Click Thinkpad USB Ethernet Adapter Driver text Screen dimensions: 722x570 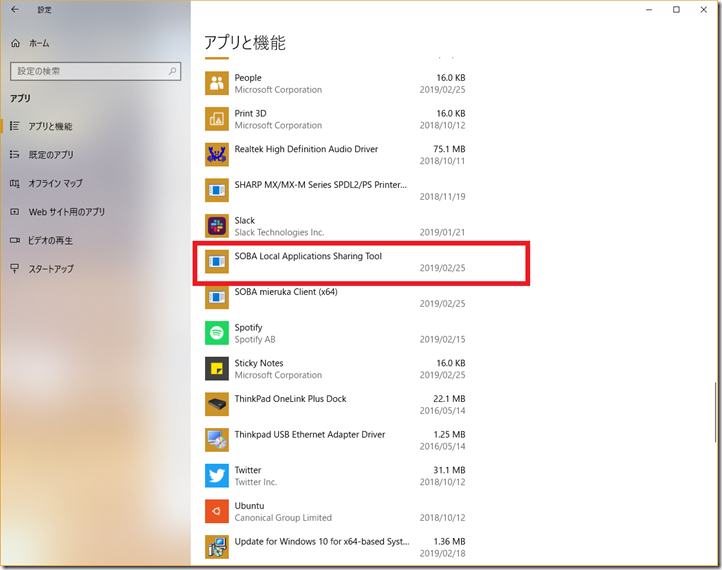[x=310, y=435]
